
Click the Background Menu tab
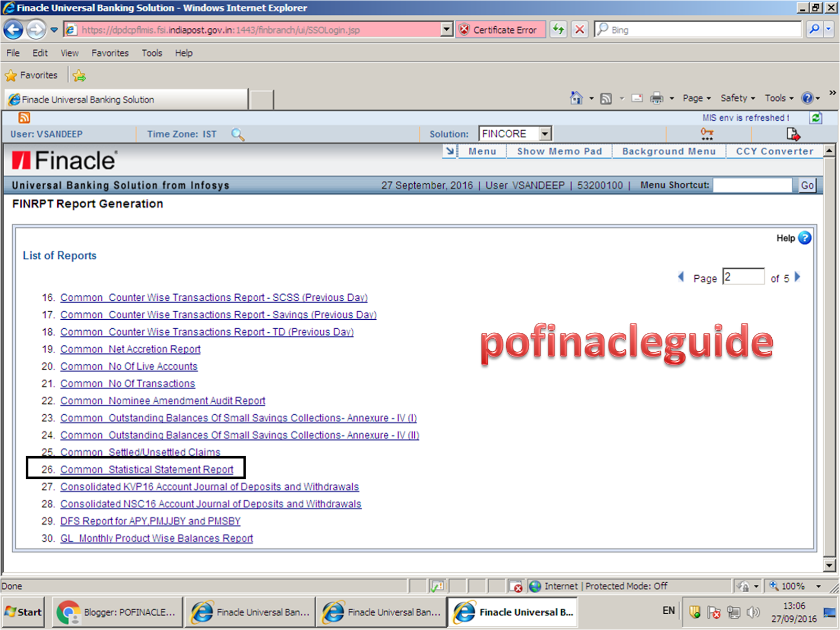pyautogui.click(x=669, y=151)
